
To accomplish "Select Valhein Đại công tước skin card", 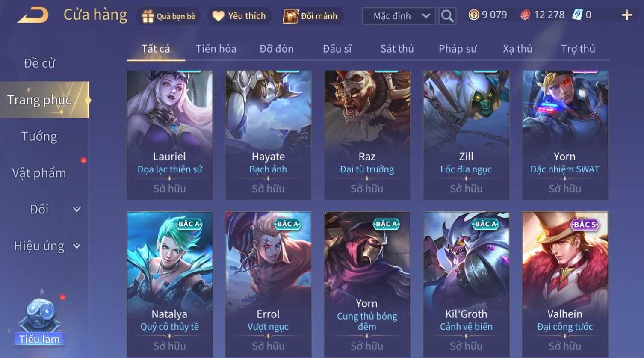I will point(565,284).
